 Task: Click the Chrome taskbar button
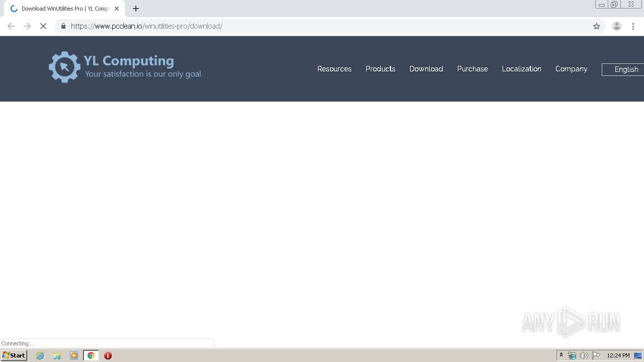point(91,355)
